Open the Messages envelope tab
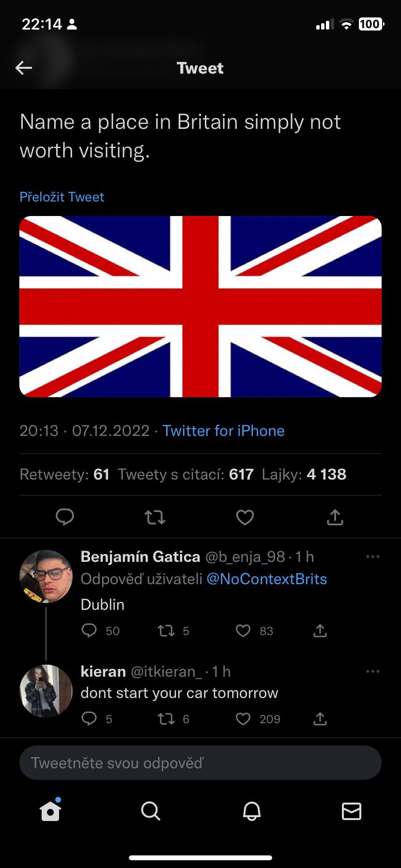401x868 pixels. 352,810
